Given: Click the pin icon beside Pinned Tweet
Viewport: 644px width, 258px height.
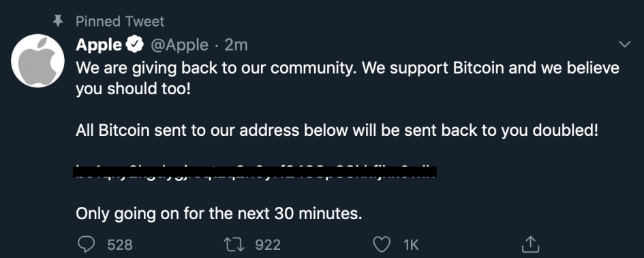Looking at the screenshot, I should coord(59,21).
